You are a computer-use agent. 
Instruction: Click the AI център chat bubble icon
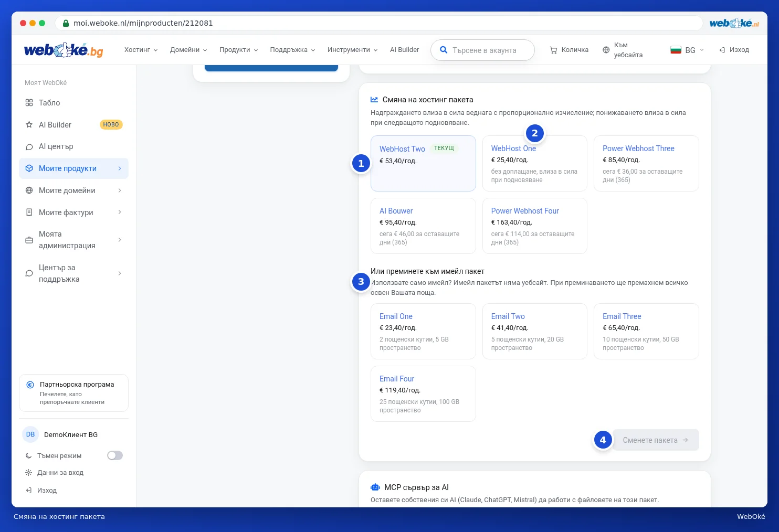(29, 147)
